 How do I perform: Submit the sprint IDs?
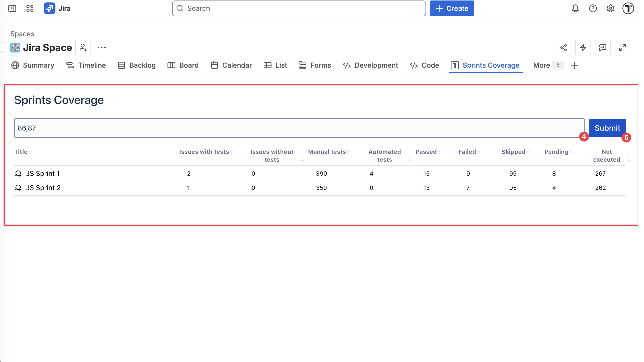pos(607,128)
